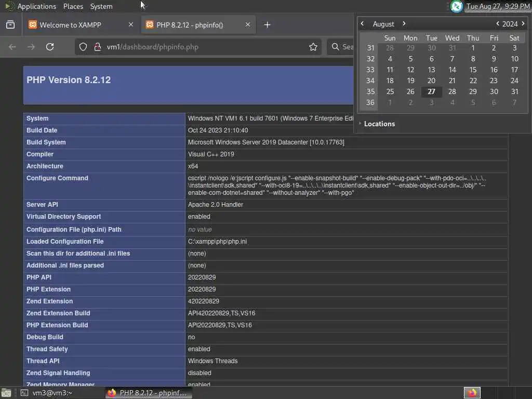The height and width of the screenshot is (399, 532).
Task: Go to the previous month in calendar
Action: (x=362, y=24)
